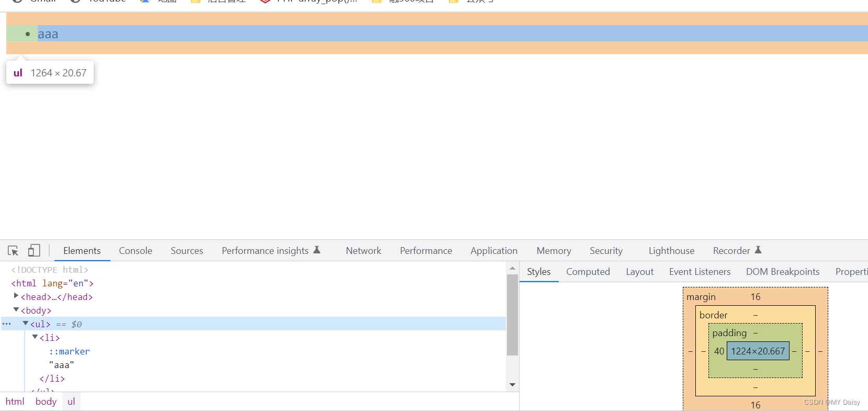Click ul in the DOM breadcrumb
Screen dimensions: 868x411
pyautogui.click(x=71, y=402)
